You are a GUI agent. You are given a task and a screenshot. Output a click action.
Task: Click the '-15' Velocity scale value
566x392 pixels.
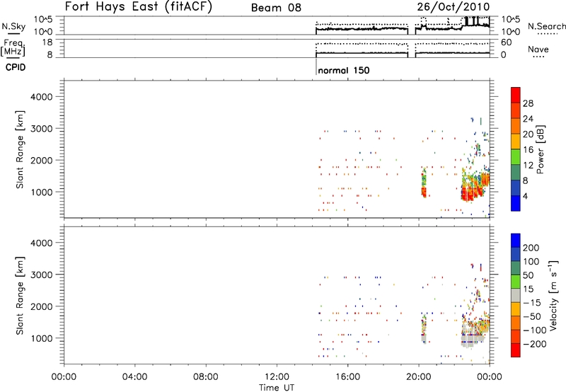[x=532, y=302]
